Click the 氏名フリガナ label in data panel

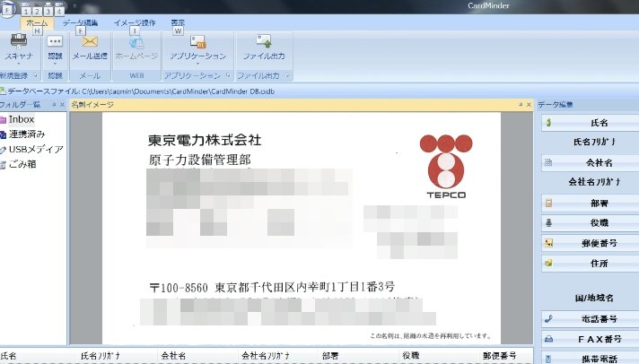(594, 142)
